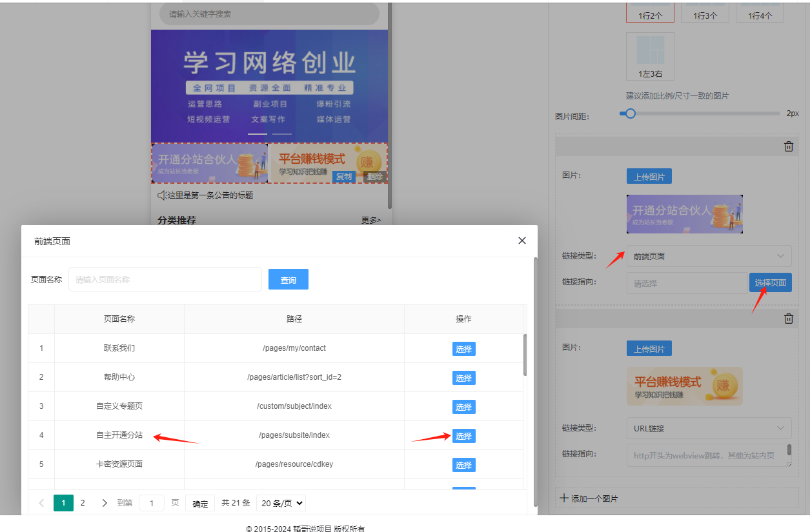The width and height of the screenshot is (810, 532).
Task: Focus the URL 链接指向 textarea
Action: point(709,455)
